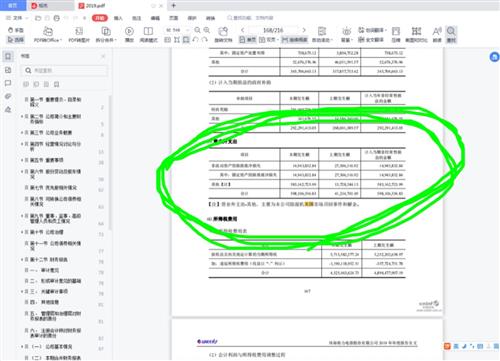Click the bookmark search input field
This screenshot has height=361, width=500.
tap(66, 70)
